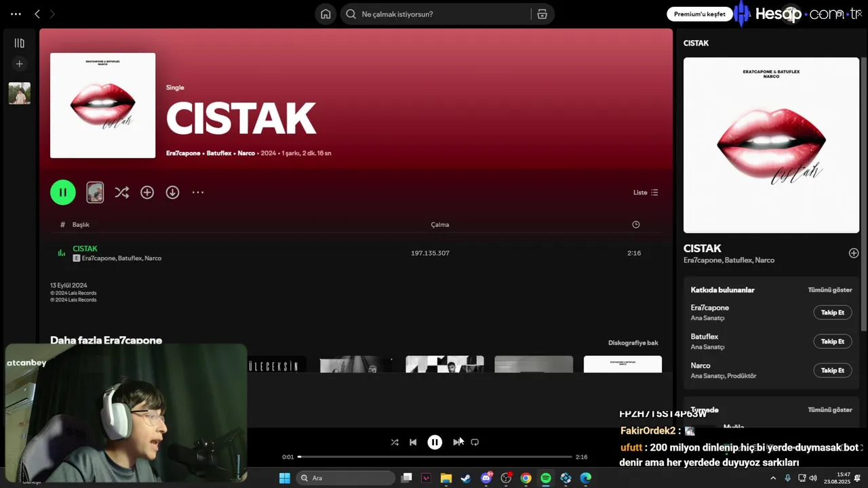Viewport: 868px width, 488px height.
Task: Open Task View on the taskbar
Action: [406, 478]
